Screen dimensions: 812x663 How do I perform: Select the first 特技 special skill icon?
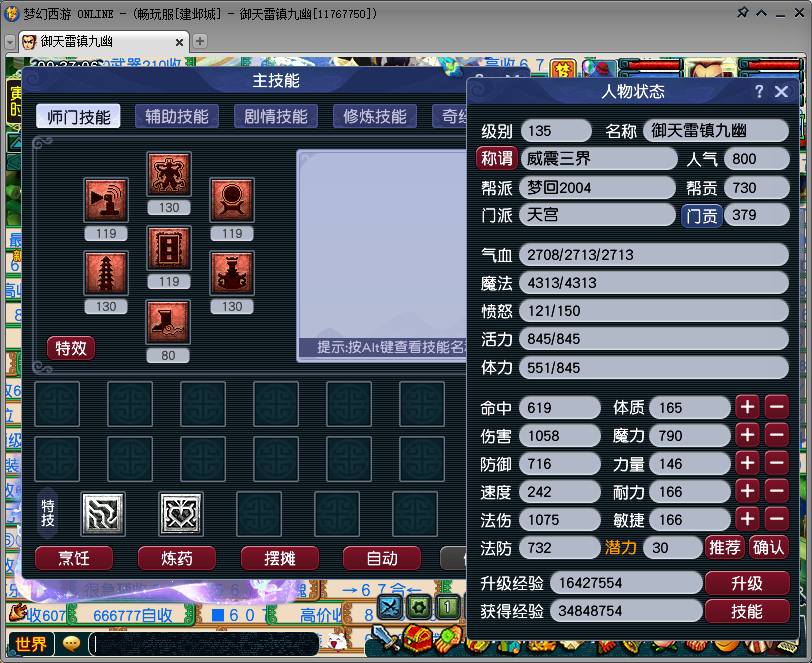point(101,513)
